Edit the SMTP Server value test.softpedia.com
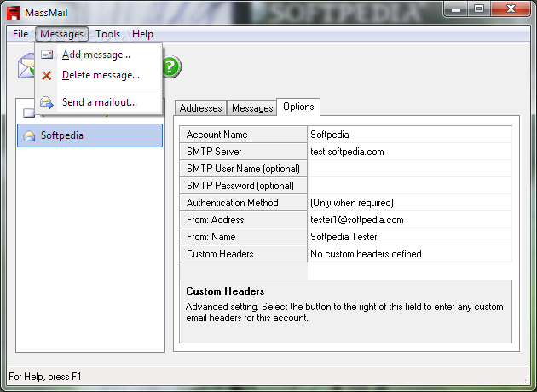 click(410, 152)
